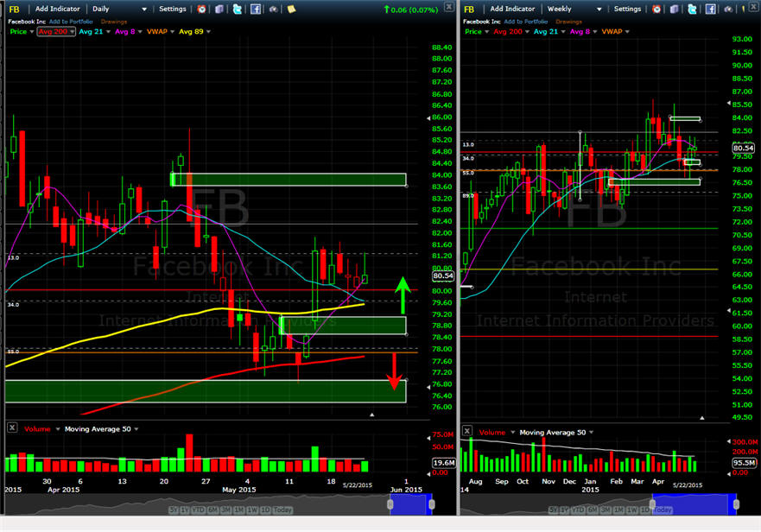761x532 pixels.
Task: Close the Volume panel on the daily chart
Action: (x=12, y=428)
